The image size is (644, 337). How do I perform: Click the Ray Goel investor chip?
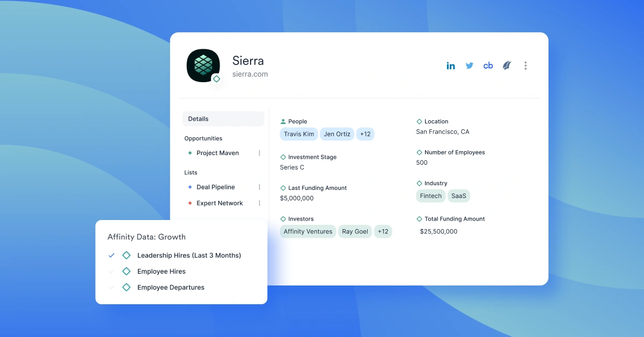(355, 232)
